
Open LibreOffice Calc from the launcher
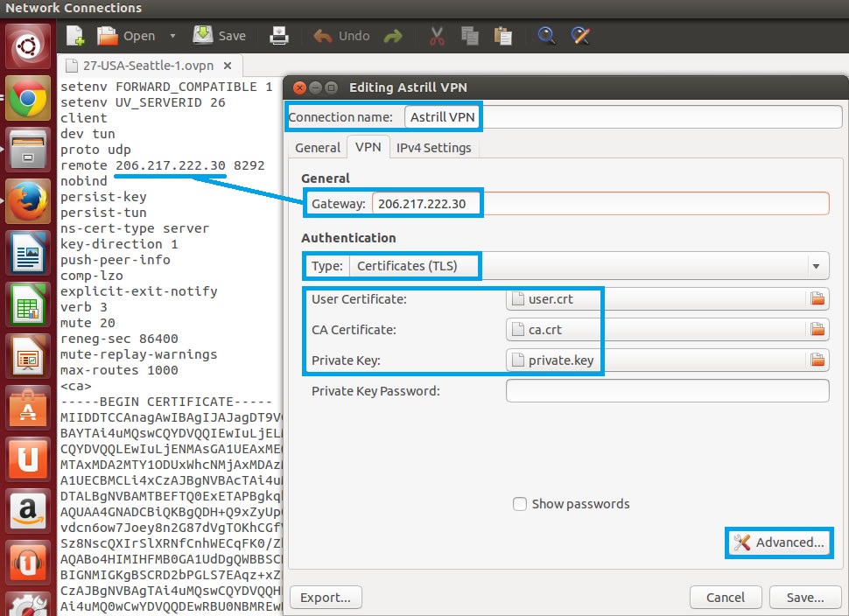coord(28,304)
